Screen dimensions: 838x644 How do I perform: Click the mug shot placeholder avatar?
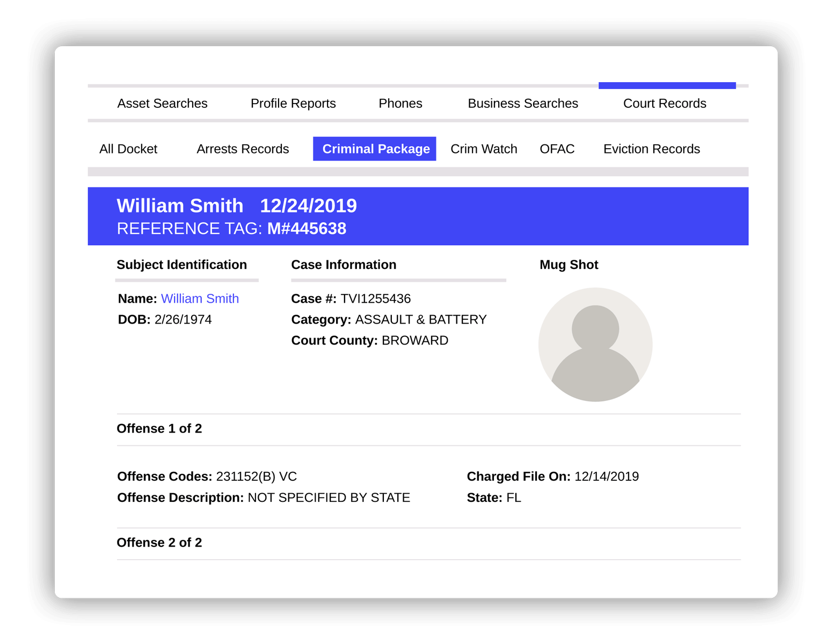point(595,345)
